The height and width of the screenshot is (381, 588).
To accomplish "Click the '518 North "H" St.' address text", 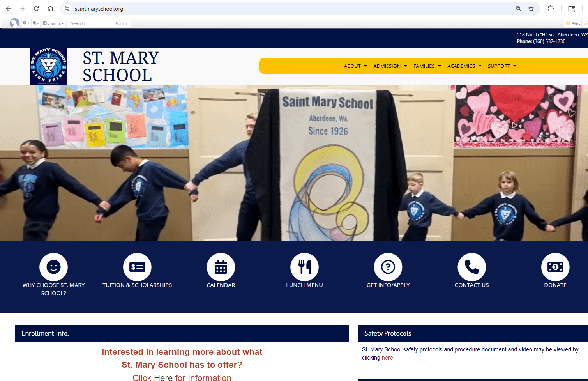I will [535, 35].
